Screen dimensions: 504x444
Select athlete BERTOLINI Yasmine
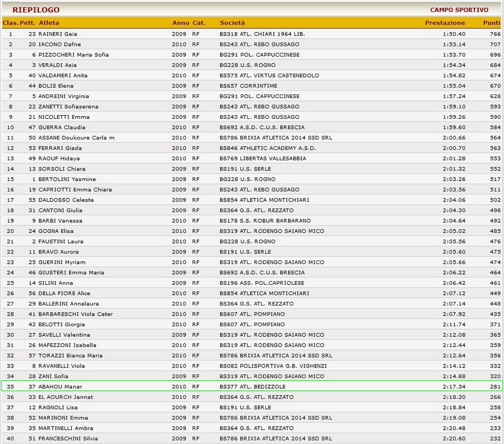(x=67, y=179)
